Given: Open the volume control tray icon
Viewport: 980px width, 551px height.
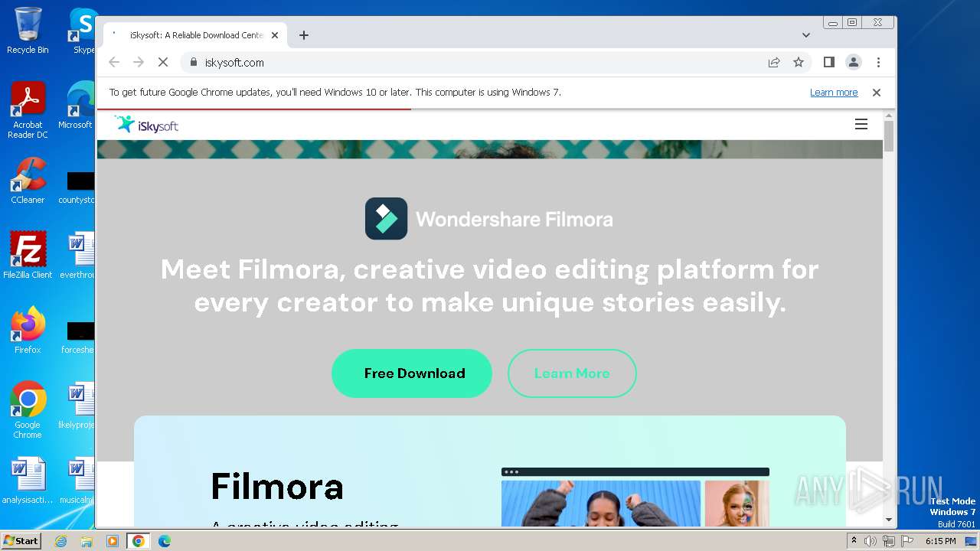Looking at the screenshot, I should pyautogui.click(x=871, y=541).
